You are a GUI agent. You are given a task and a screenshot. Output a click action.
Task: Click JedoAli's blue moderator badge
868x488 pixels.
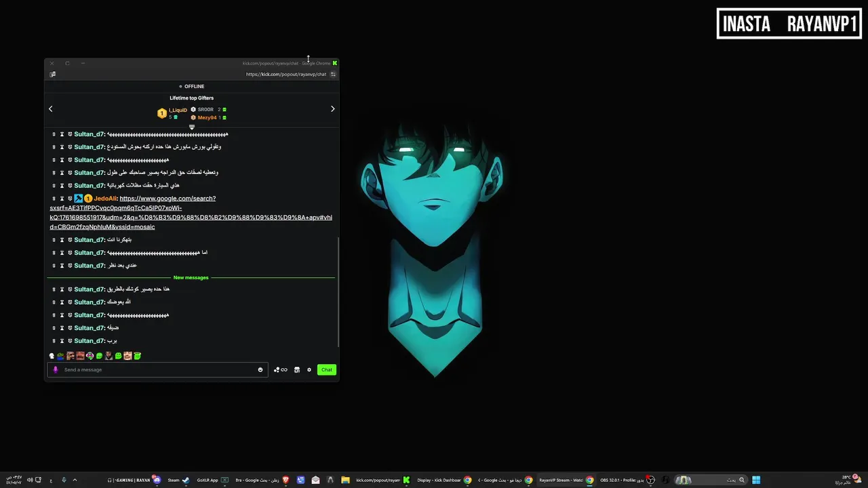coord(79,199)
